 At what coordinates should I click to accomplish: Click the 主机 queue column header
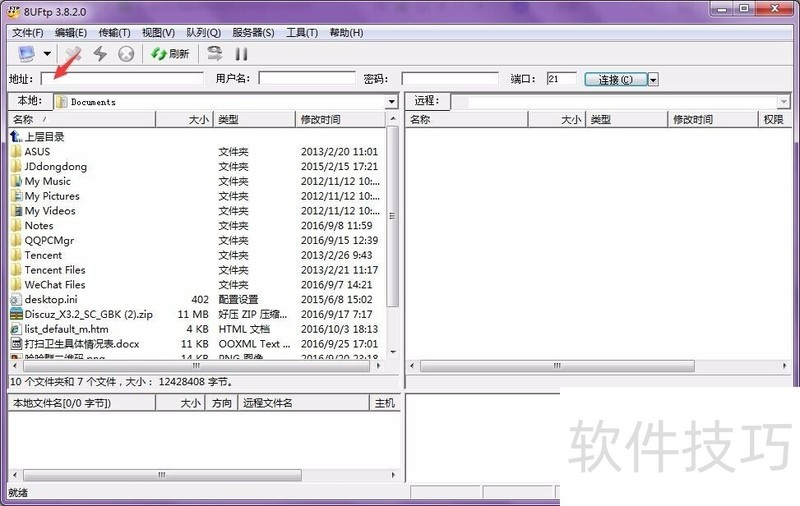coord(384,403)
